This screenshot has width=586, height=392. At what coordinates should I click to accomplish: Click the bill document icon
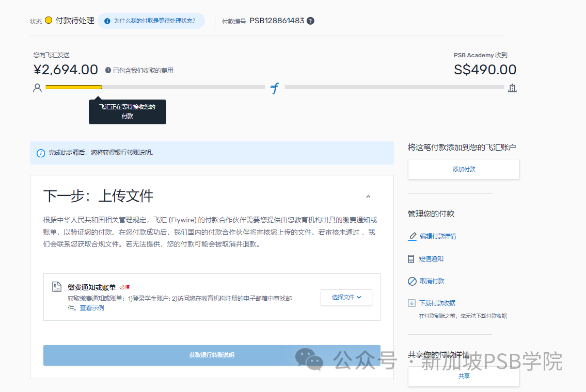pyautogui.click(x=57, y=287)
